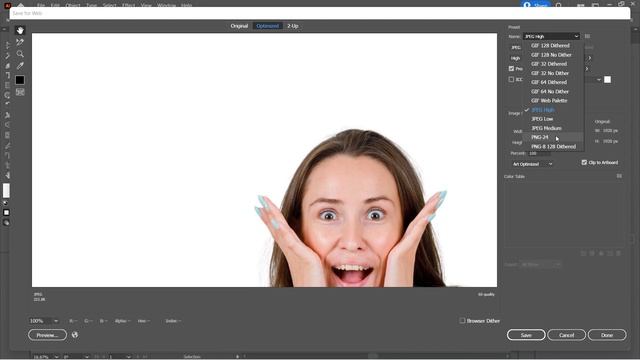The width and height of the screenshot is (640, 360).
Task: Open the browser preview globe icon
Action: click(75, 335)
